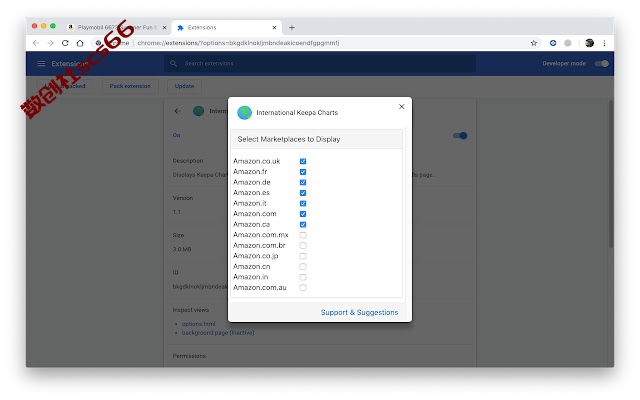Click the Developer mode label
Viewport: 640px width, 400px height.
tap(564, 63)
